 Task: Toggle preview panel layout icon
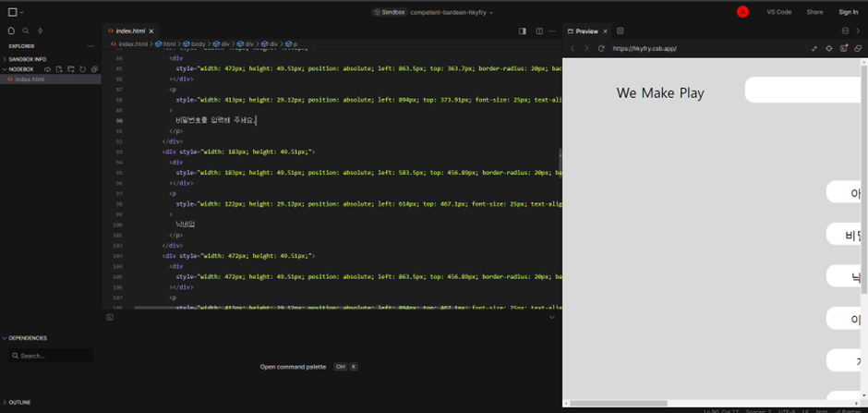pos(845,31)
